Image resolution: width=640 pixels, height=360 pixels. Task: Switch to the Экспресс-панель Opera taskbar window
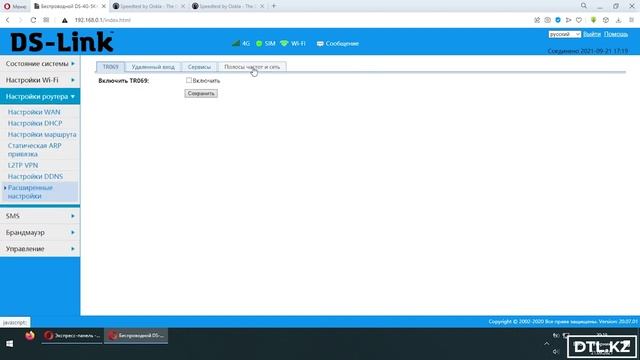pos(72,336)
